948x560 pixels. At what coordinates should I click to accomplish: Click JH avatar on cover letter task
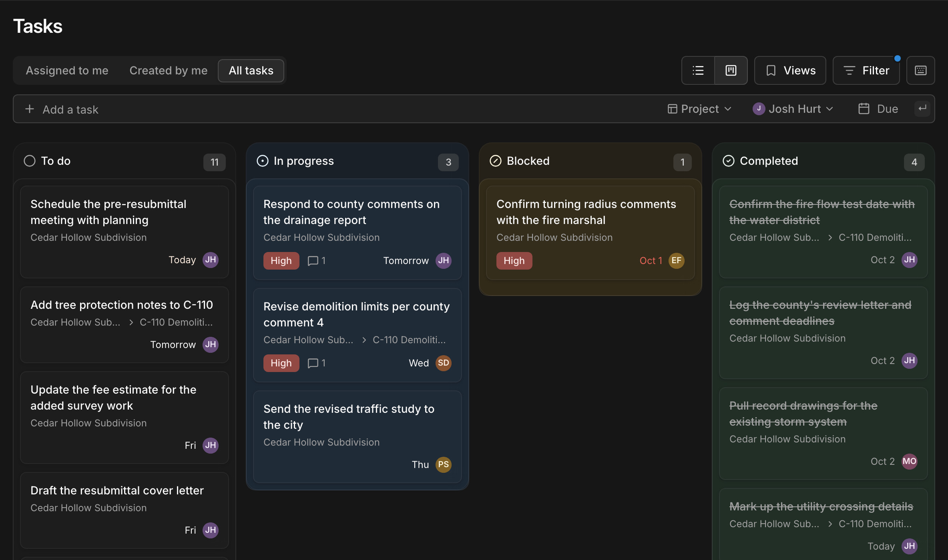(211, 530)
